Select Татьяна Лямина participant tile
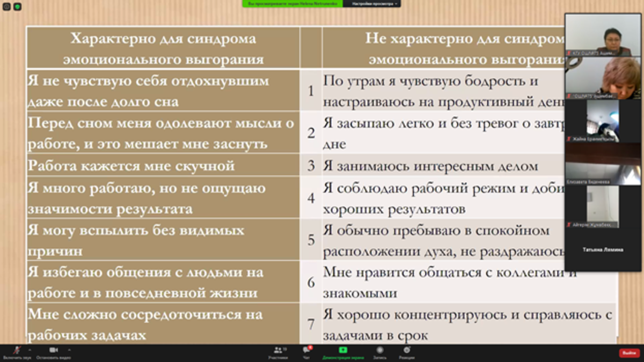The height and width of the screenshot is (362, 644). (603, 249)
